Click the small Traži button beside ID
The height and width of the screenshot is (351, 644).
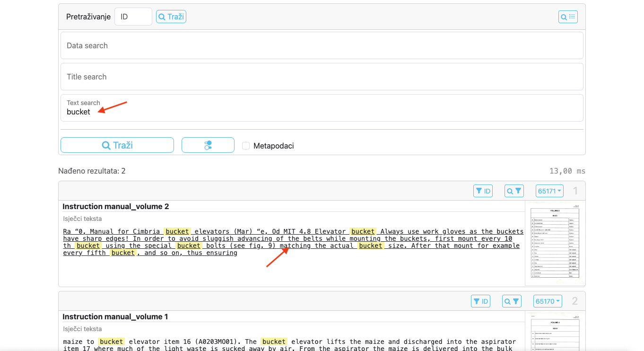tap(171, 17)
